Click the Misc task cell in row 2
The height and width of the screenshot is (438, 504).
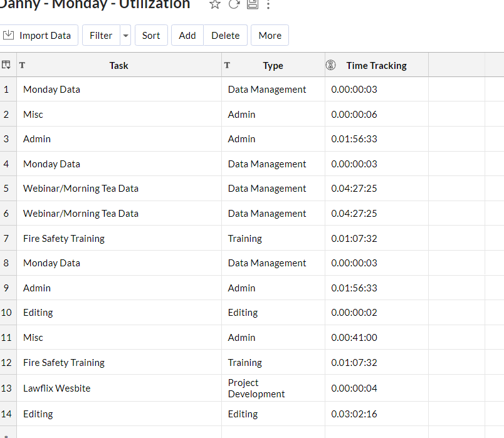(x=119, y=115)
